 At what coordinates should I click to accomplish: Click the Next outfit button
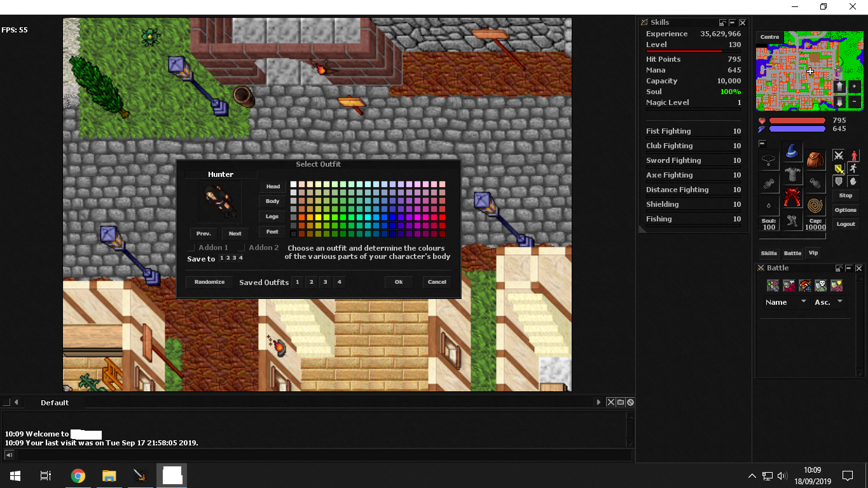point(235,234)
